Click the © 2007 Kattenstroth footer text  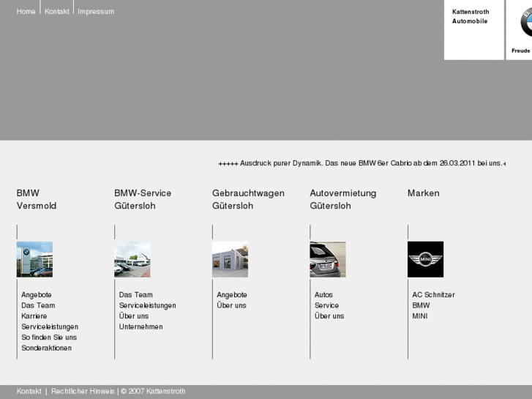(153, 391)
